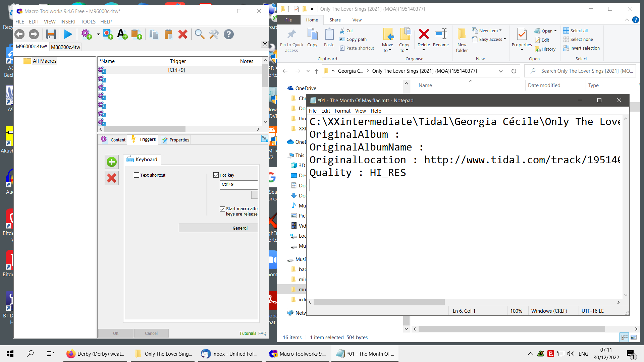This screenshot has width=644, height=362.
Task: Open the TOOLS menu in Macro Toolworks
Action: click(x=88, y=22)
